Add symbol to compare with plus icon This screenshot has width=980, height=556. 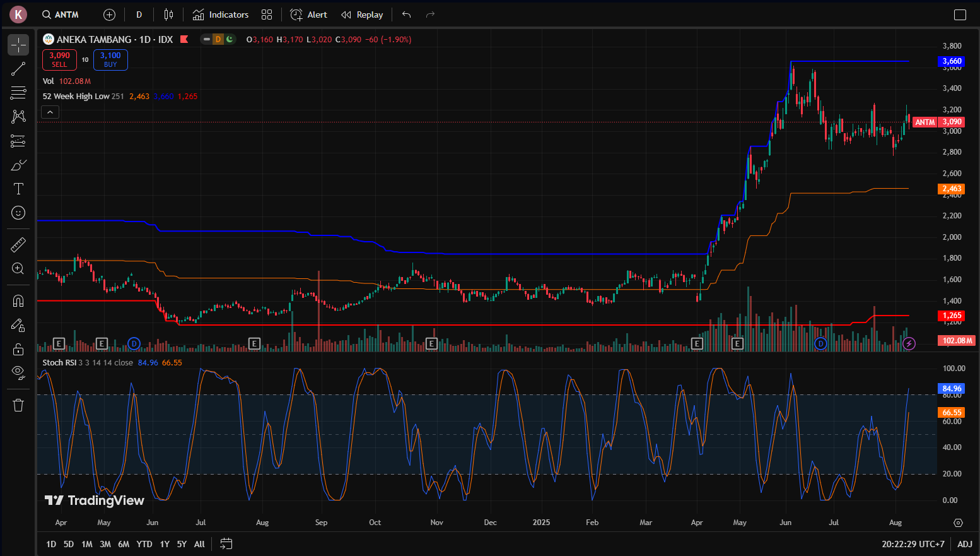click(109, 15)
